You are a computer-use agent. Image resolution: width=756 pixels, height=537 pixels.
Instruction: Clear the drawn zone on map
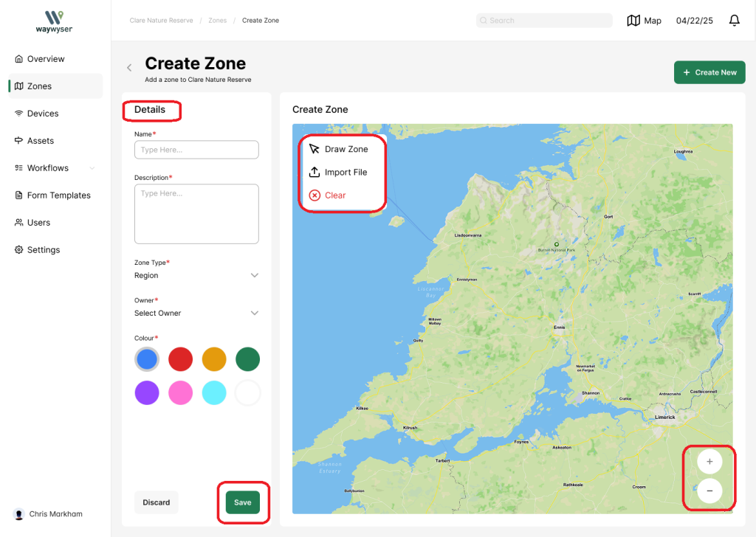(328, 195)
